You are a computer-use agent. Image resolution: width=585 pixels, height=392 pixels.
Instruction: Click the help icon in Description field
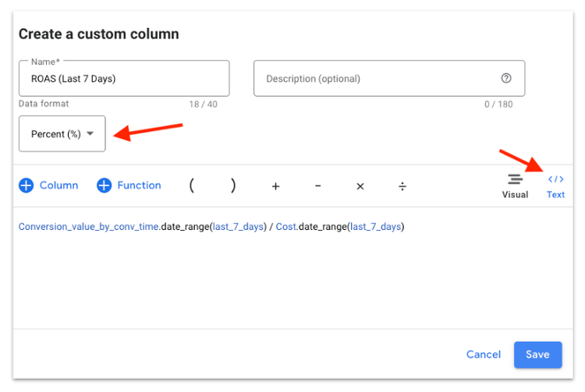click(x=506, y=78)
